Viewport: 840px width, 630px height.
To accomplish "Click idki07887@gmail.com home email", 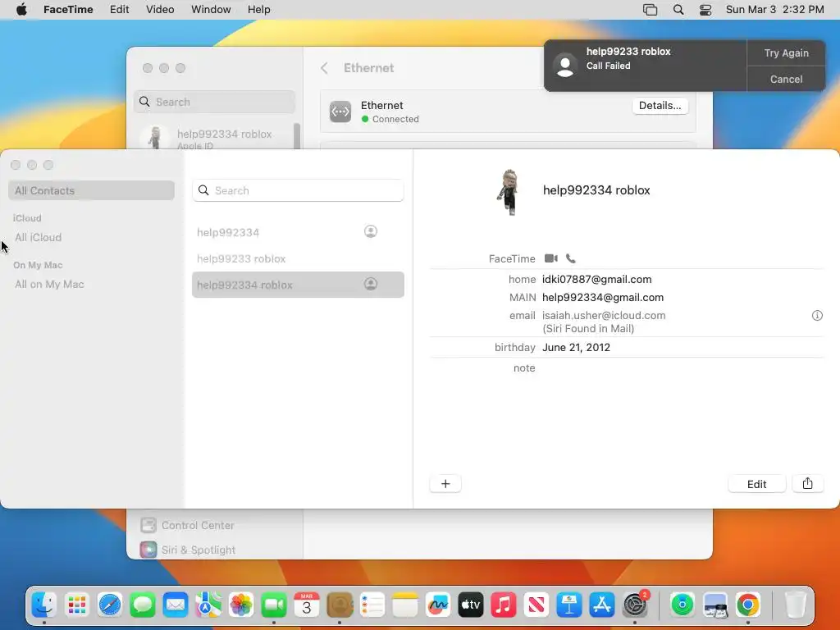I will (x=597, y=279).
